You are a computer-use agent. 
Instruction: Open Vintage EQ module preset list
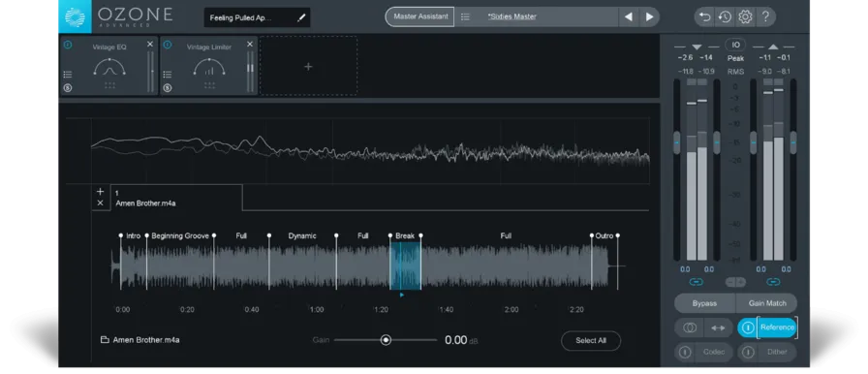tap(68, 75)
